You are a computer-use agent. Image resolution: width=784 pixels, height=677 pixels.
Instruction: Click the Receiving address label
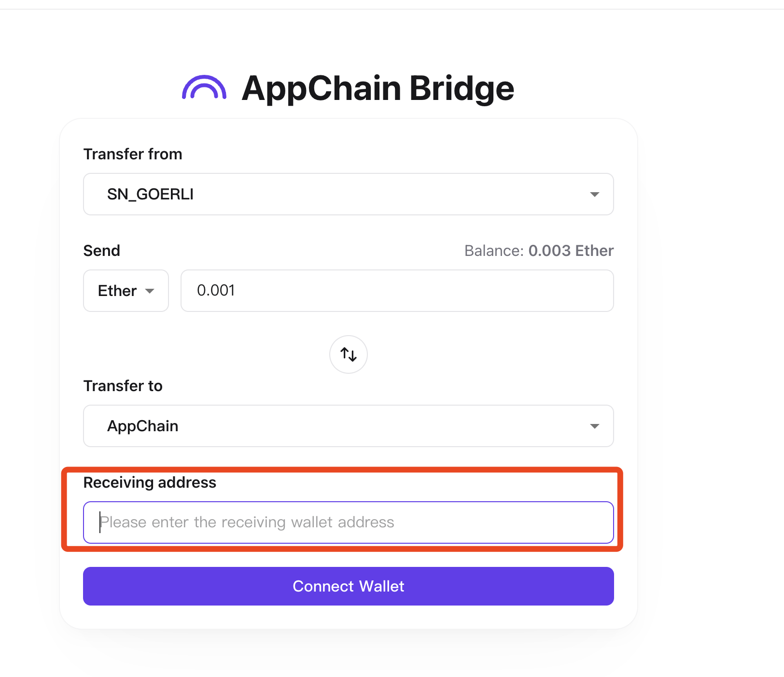[x=150, y=482]
